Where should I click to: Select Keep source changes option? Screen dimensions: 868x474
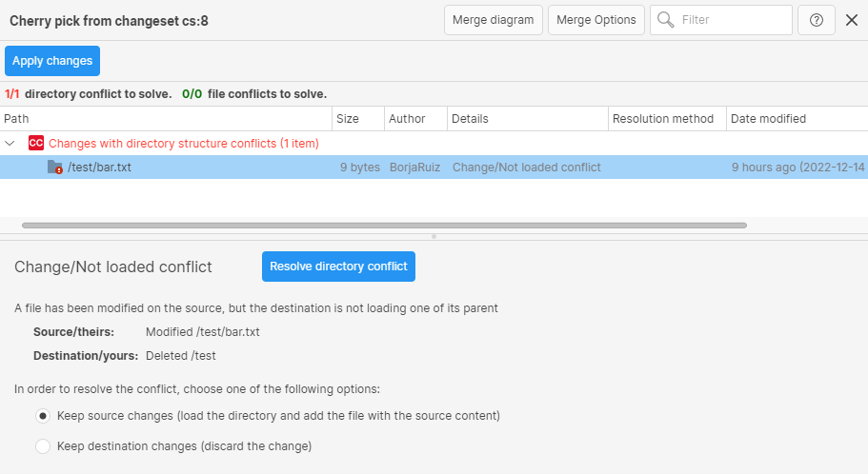pos(43,416)
